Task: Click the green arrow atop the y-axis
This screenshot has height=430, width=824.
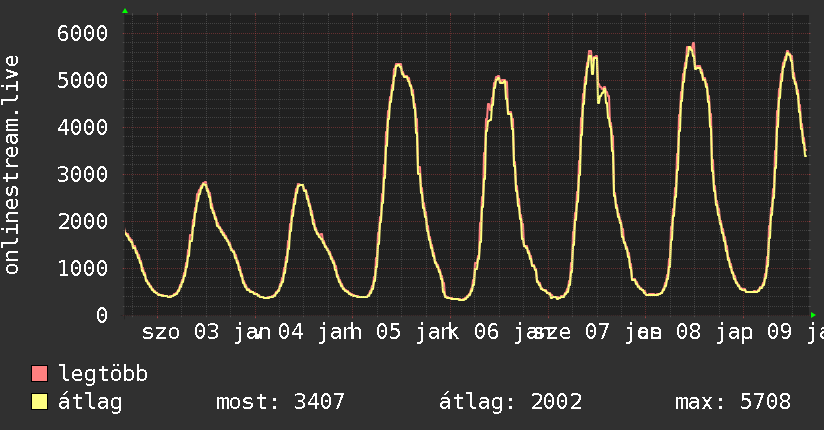Action: pyautogui.click(x=125, y=11)
